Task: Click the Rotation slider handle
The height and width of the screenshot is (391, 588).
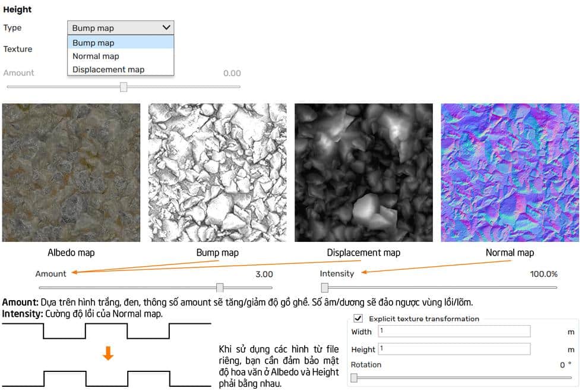Action: [x=354, y=377]
